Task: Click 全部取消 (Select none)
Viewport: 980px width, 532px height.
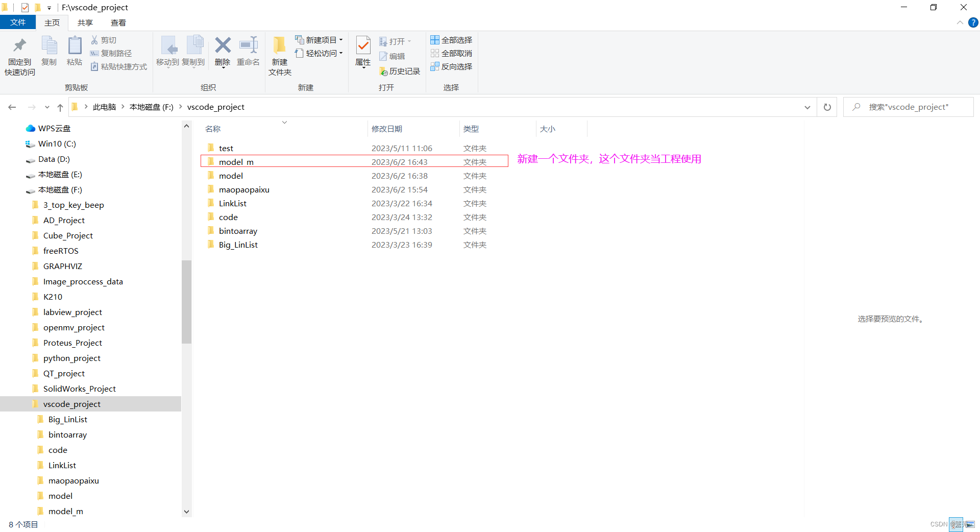Action: (451, 53)
